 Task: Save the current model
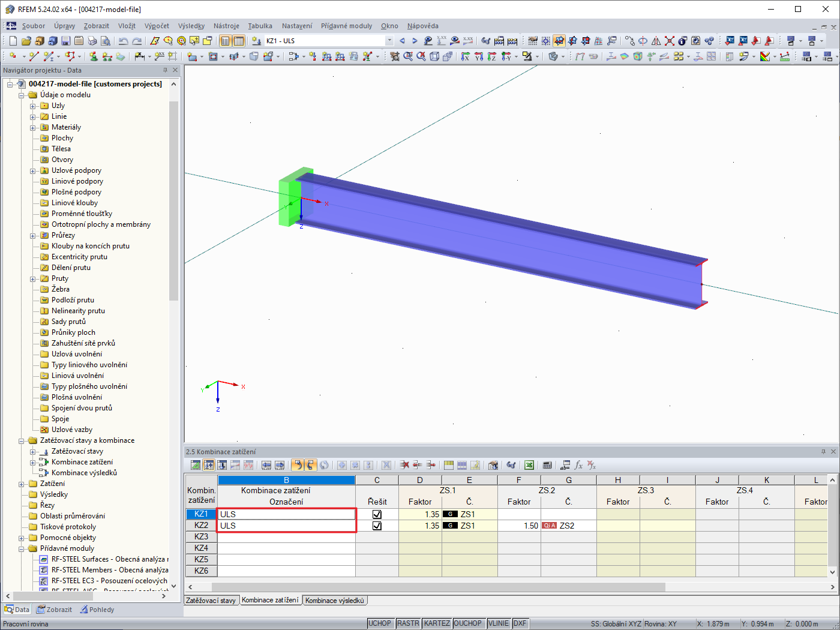coord(65,41)
